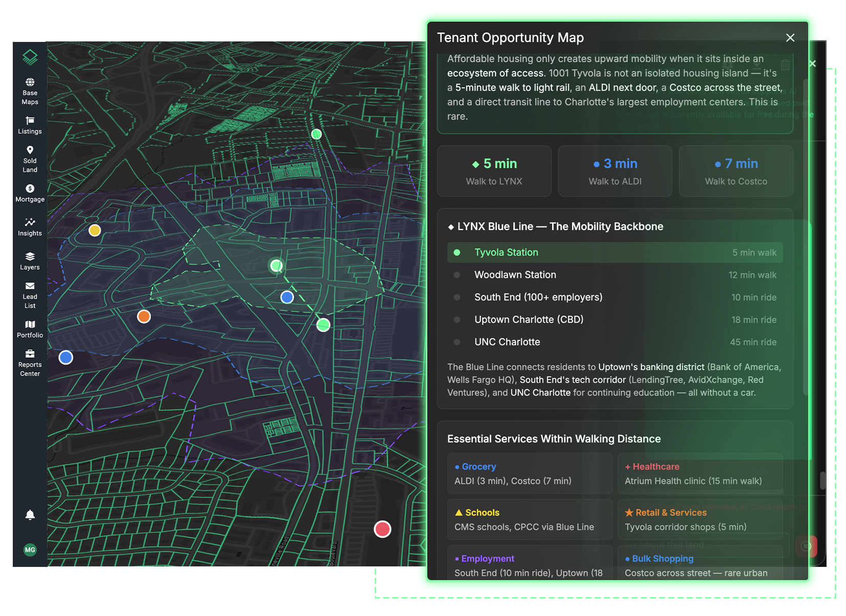Click the Bulk Shopping card
The image size is (846, 616).
point(700,562)
